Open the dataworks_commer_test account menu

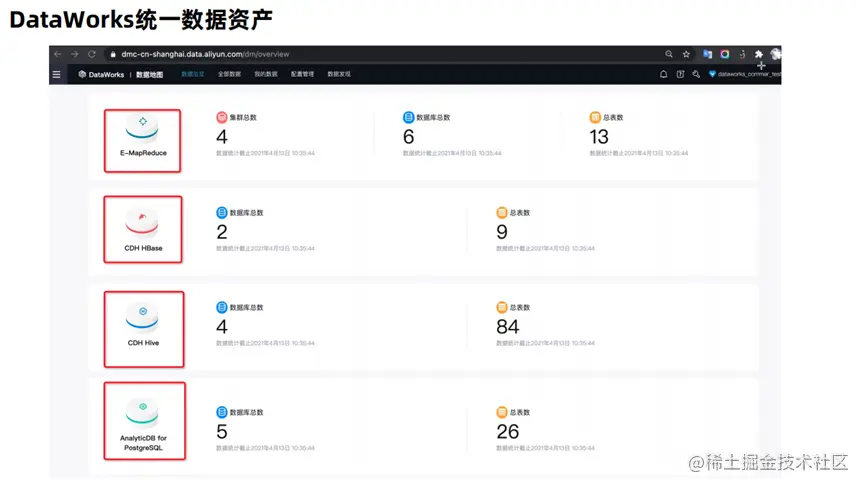(x=745, y=74)
